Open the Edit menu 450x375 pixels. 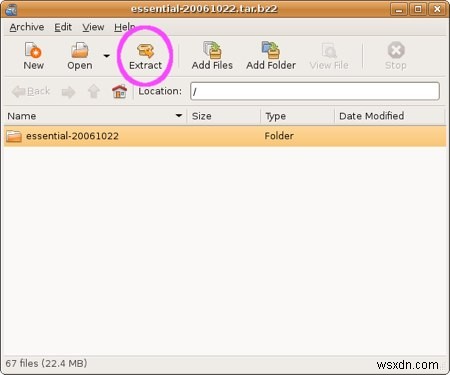[x=63, y=27]
